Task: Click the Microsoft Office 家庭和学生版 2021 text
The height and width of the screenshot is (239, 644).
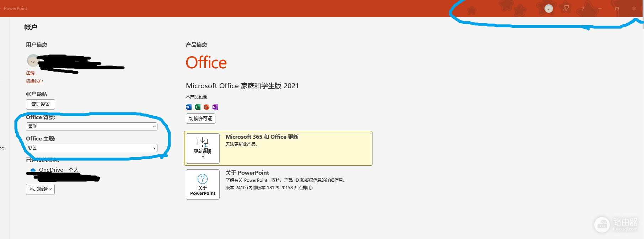Action: coord(242,86)
